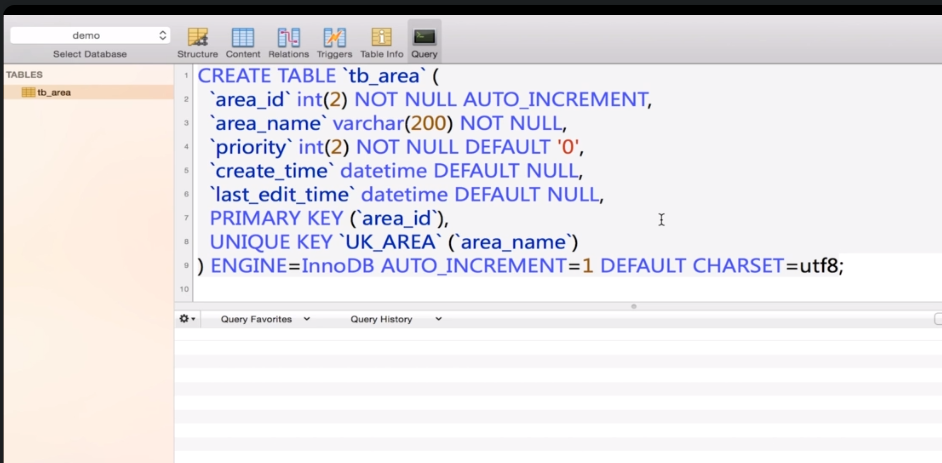The height and width of the screenshot is (463, 942).
Task: Open the Query Favorites dropdown
Action: [x=265, y=319]
